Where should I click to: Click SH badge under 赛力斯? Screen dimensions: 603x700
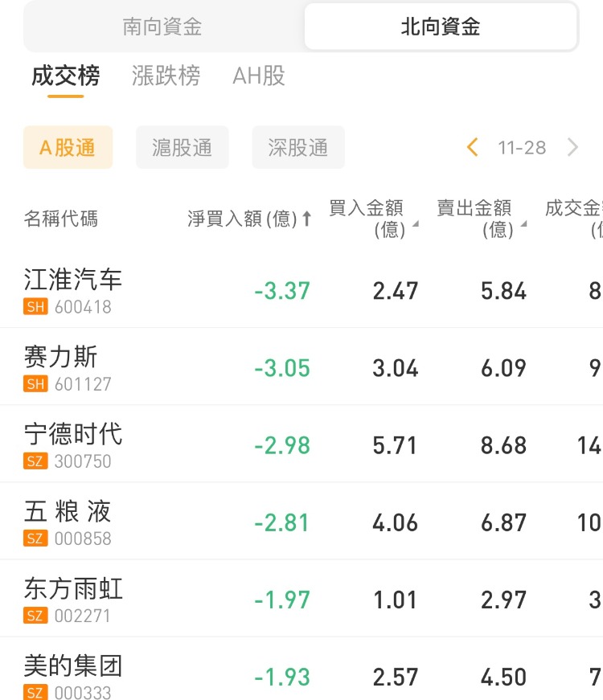[36, 384]
